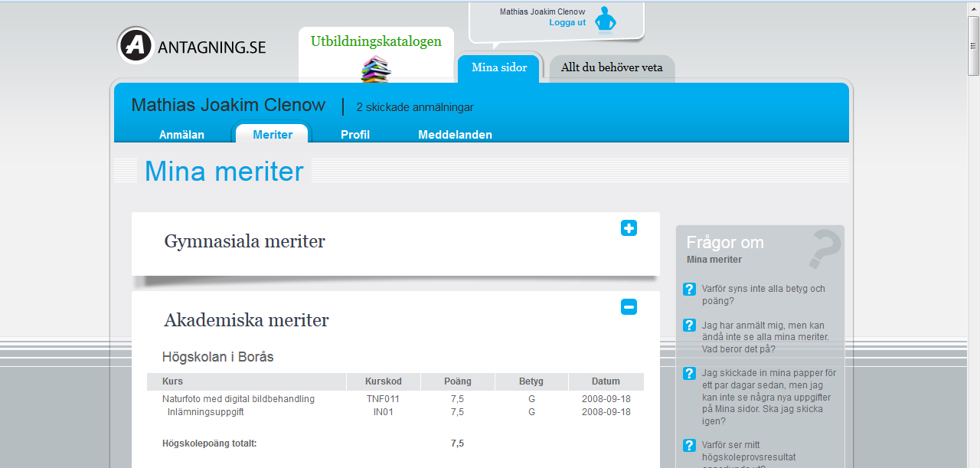
Task: Click the vertical page scrollbar down arrow
Action: coord(973,463)
